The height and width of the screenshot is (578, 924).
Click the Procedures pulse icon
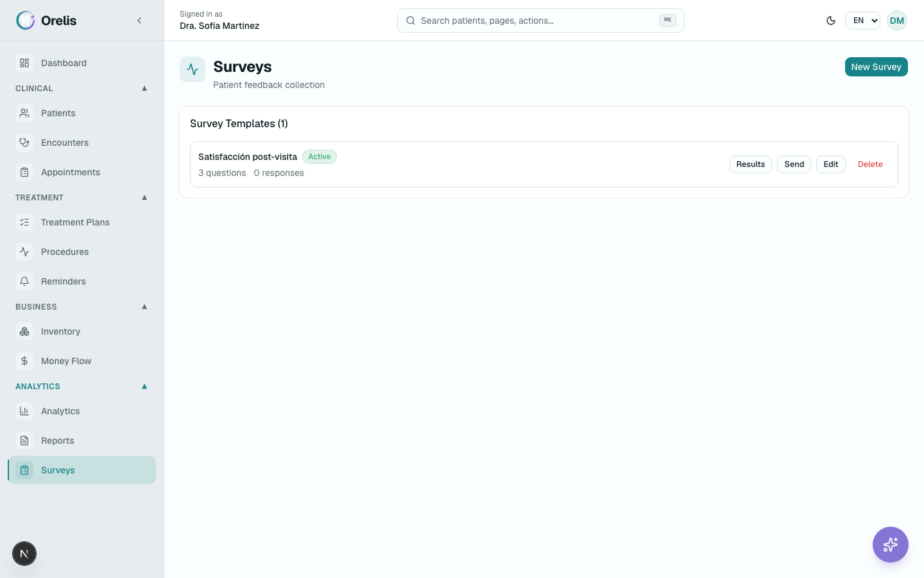(24, 252)
